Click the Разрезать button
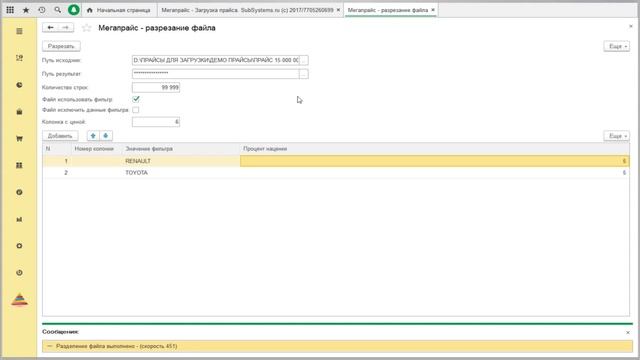Image resolution: width=640 pixels, height=360 pixels. pos(61,46)
